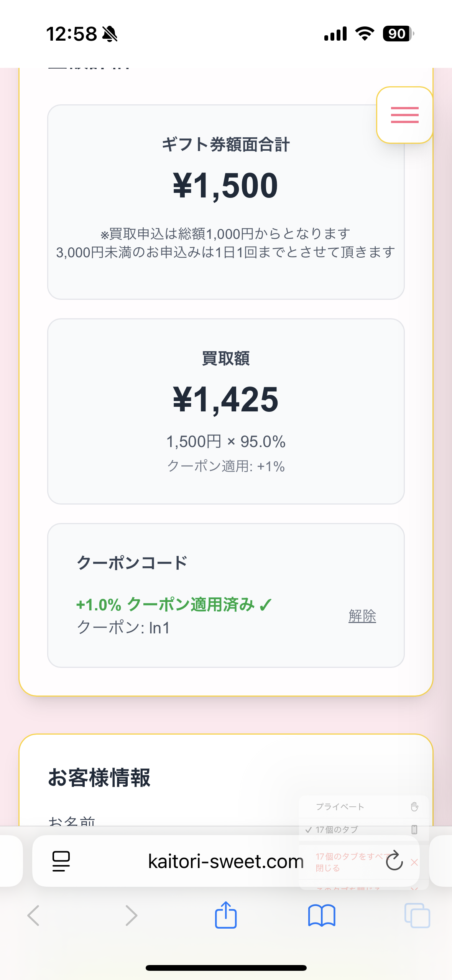Tap the kaitori-sweet.com address bar
Screen dimensions: 452x980
[226, 861]
